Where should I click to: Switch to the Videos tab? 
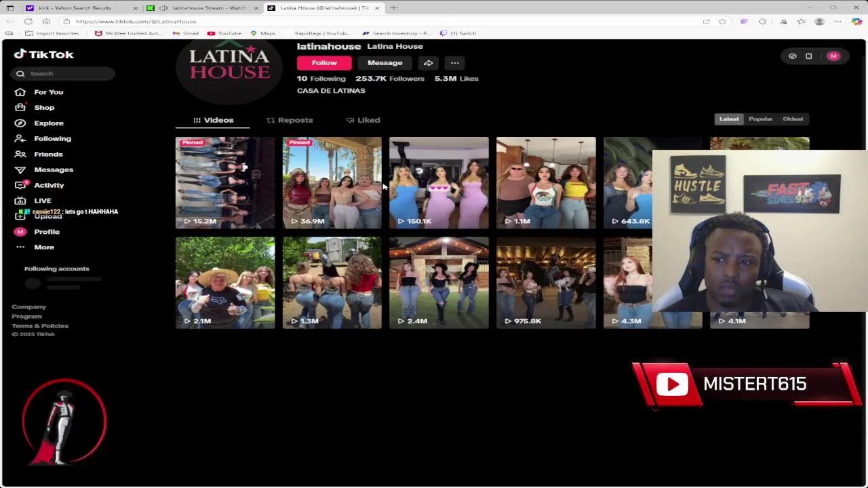tap(212, 120)
